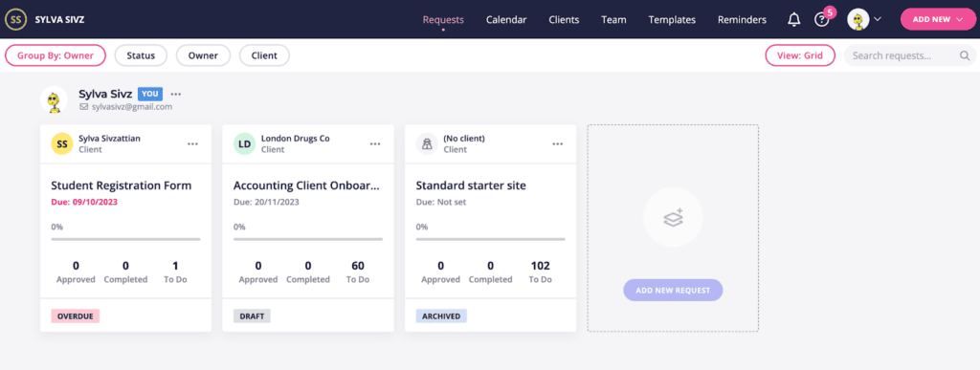Expand the Add New dropdown button
Viewport: 980px width, 370px height.
click(x=938, y=19)
